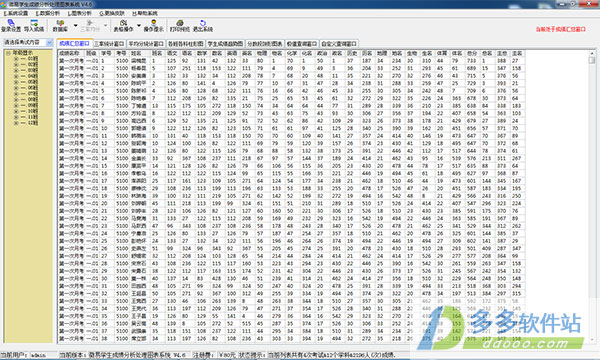Click the 登录设置 toolbar icon
The height and width of the screenshot is (360, 600).
[x=11, y=26]
